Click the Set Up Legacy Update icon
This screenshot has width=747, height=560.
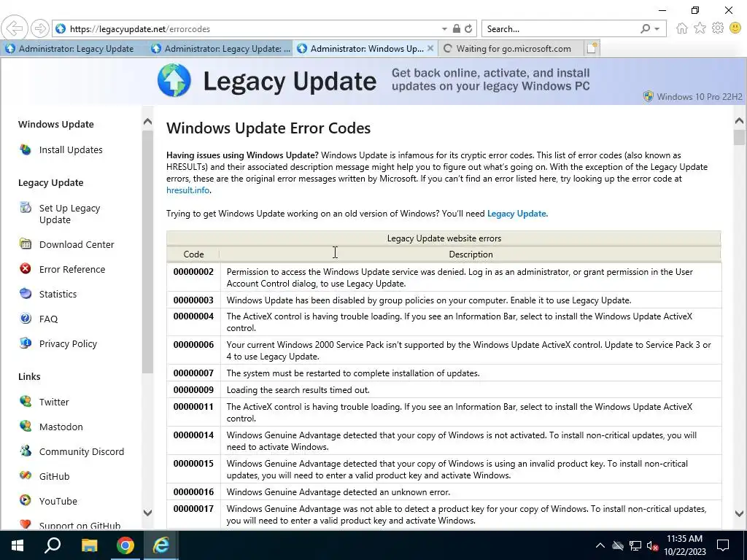click(26, 208)
